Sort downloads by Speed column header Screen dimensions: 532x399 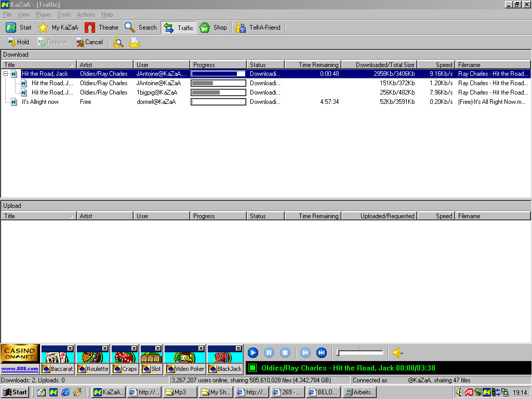[436, 65]
